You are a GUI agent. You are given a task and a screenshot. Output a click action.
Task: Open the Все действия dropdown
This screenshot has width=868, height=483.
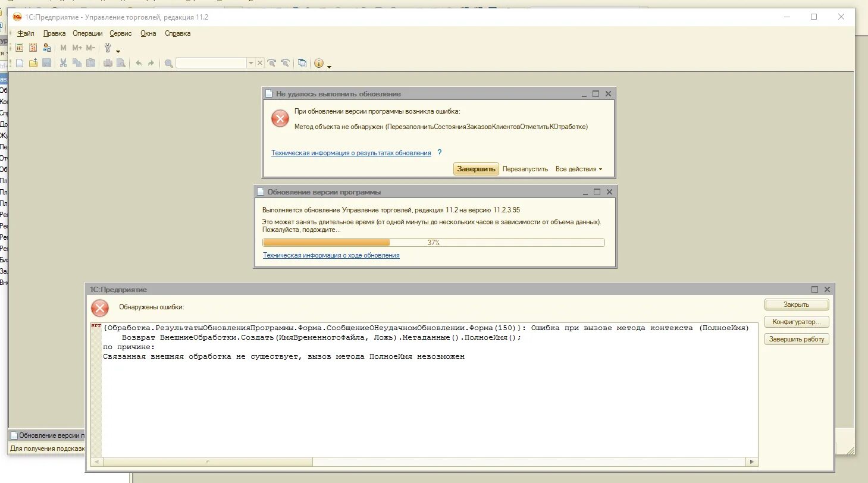coord(578,169)
